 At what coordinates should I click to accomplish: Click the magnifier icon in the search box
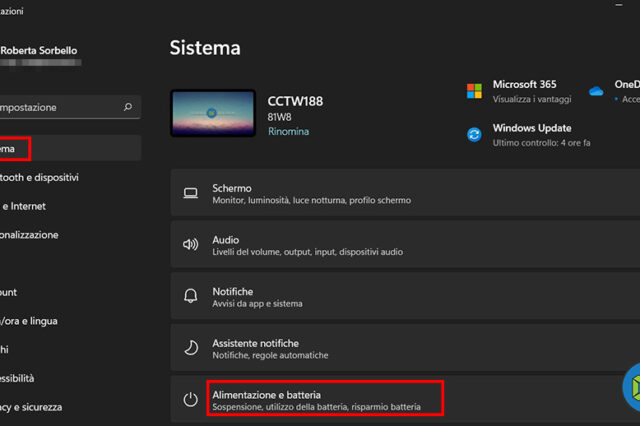[x=127, y=107]
